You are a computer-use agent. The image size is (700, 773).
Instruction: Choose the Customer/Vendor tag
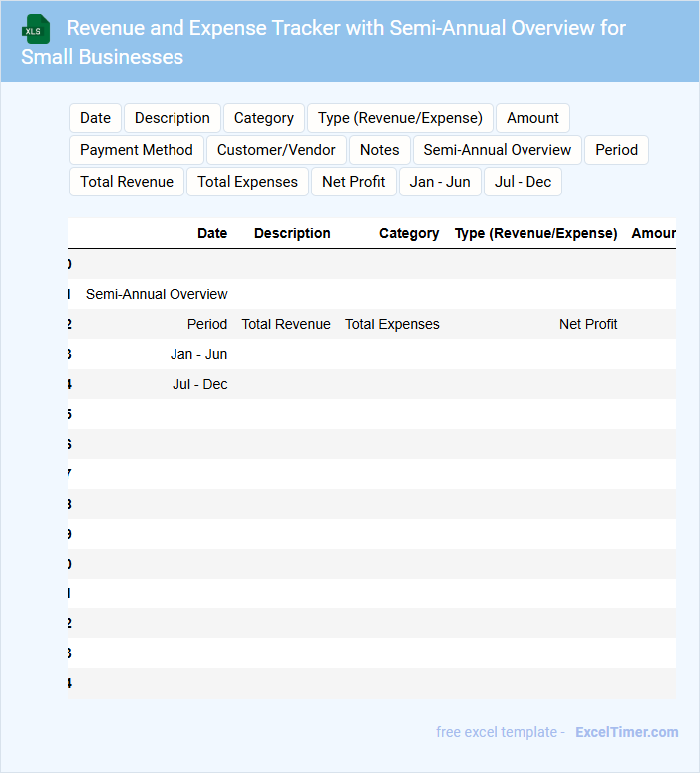276,150
